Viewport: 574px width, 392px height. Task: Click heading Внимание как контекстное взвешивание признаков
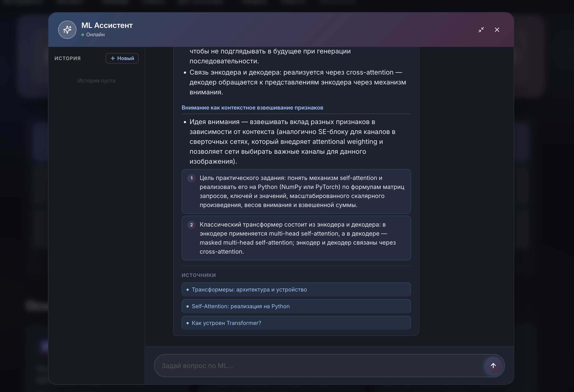252,108
